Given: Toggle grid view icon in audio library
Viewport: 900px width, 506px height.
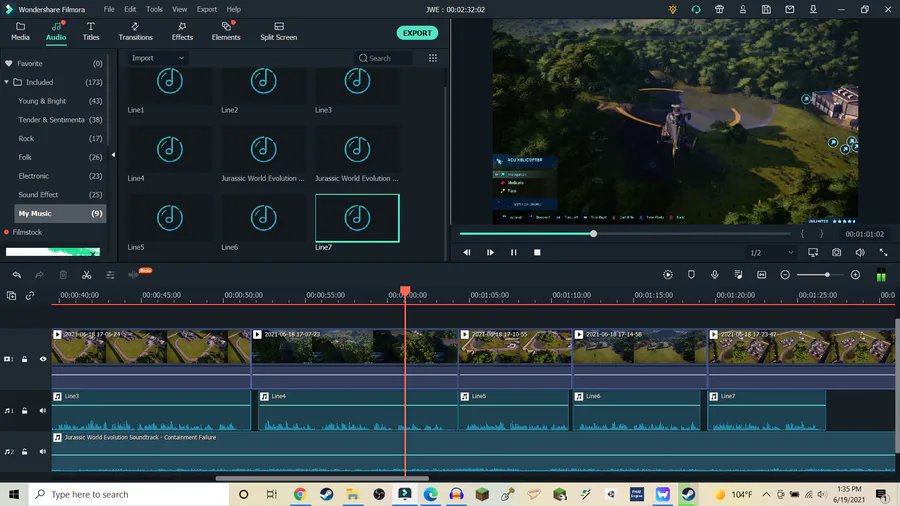Looking at the screenshot, I should 433,58.
